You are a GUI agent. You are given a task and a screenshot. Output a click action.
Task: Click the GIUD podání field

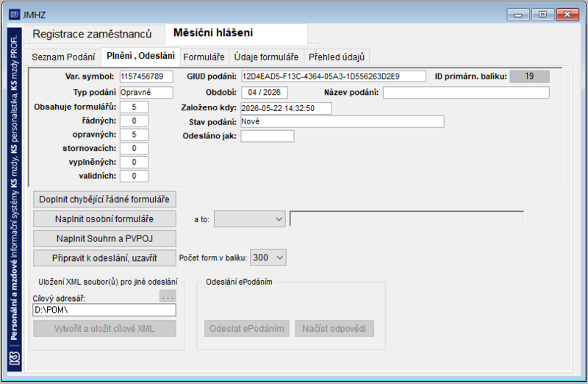[334, 77]
